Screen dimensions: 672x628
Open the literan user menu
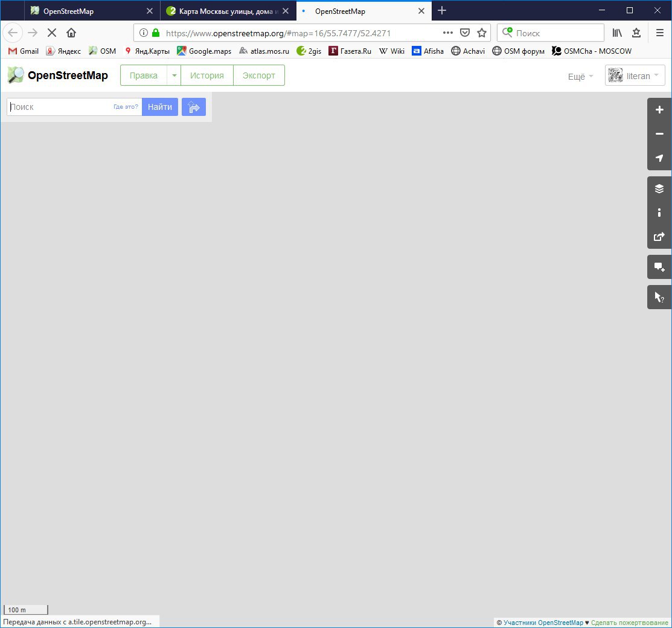(x=635, y=75)
